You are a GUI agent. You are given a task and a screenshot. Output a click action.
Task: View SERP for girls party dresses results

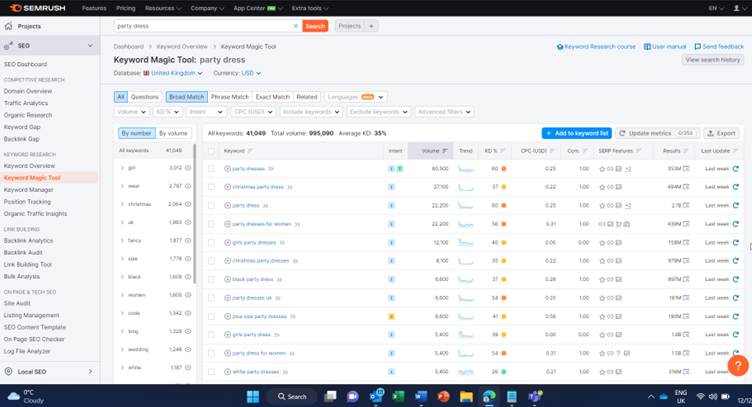point(686,243)
